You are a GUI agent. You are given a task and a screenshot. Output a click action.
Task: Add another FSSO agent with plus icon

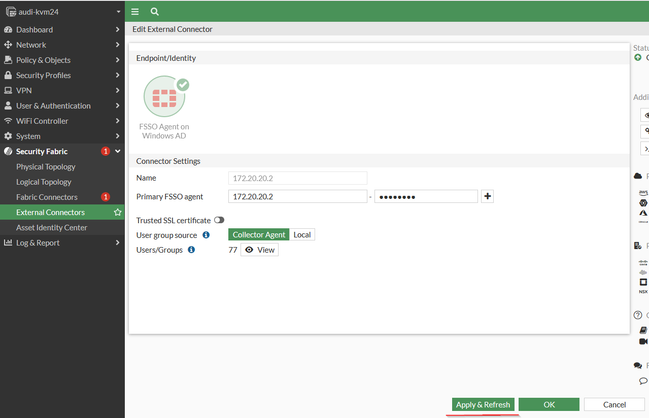point(487,196)
